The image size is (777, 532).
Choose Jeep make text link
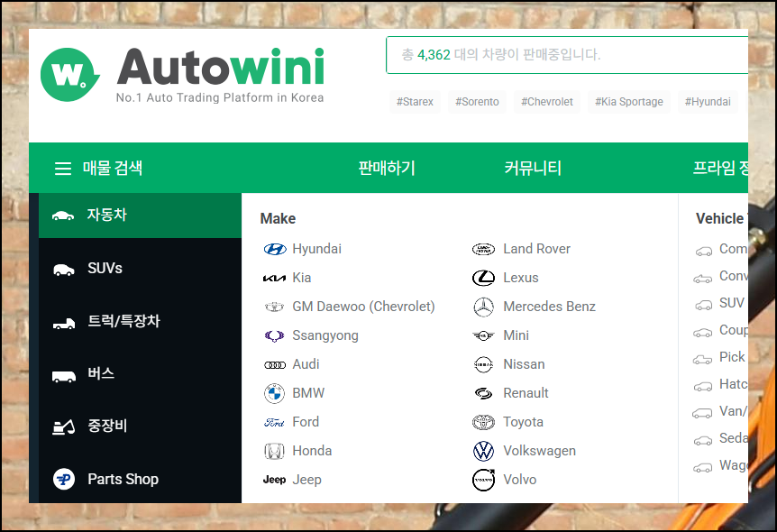tap(306, 480)
